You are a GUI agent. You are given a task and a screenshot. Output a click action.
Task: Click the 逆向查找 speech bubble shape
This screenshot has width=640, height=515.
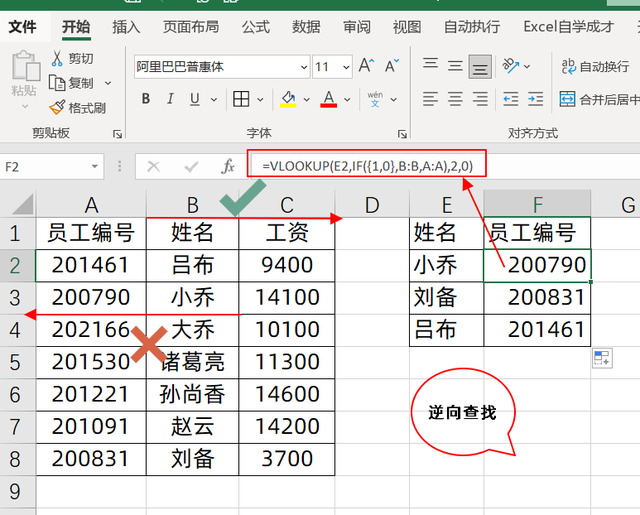tap(463, 412)
